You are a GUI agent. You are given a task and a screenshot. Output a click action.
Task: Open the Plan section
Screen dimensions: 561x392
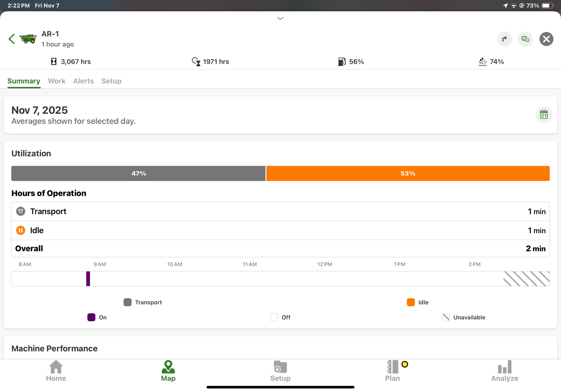[x=392, y=371]
